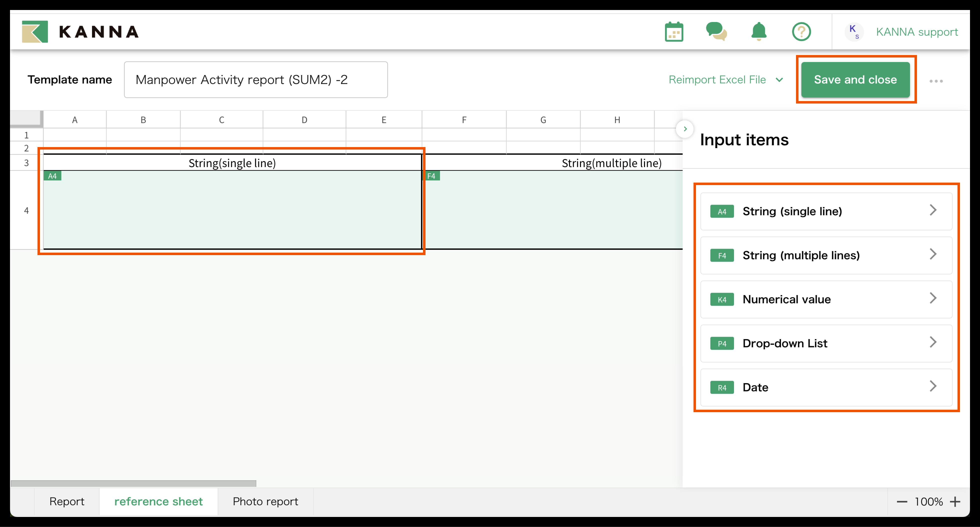
Task: Click the Save and close button
Action: point(855,80)
